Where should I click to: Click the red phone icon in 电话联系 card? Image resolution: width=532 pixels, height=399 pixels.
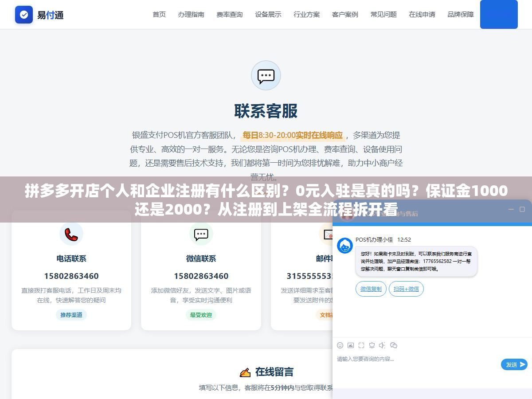click(x=71, y=234)
